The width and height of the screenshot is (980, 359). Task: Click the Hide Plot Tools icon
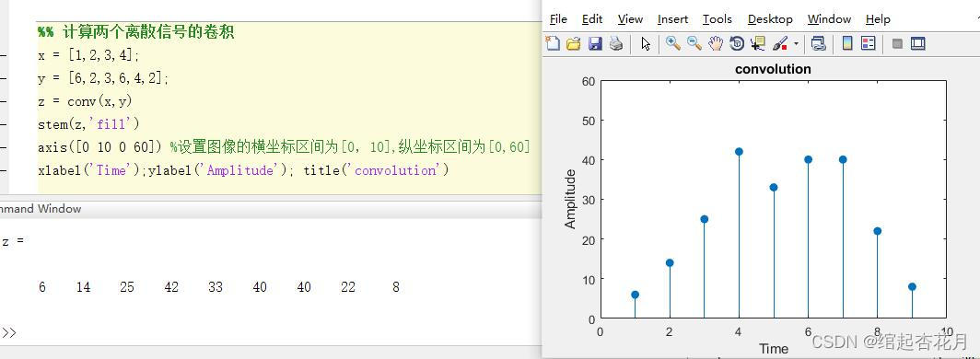(897, 43)
